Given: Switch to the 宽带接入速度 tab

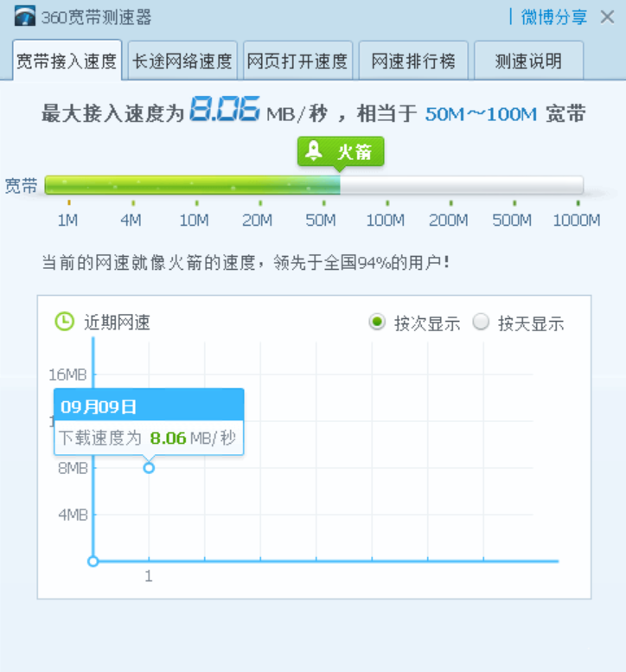Looking at the screenshot, I should pos(67,61).
